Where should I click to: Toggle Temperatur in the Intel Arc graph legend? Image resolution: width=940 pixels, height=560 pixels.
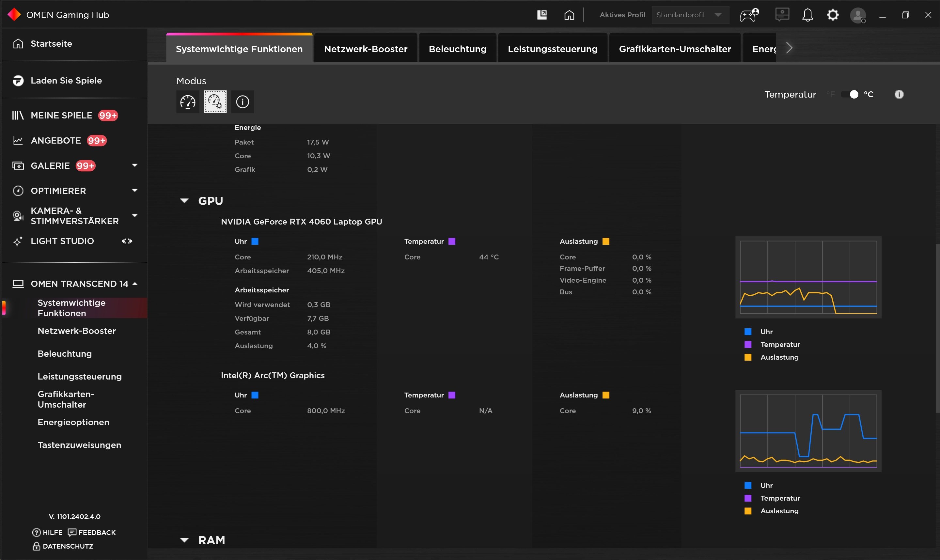pyautogui.click(x=772, y=498)
